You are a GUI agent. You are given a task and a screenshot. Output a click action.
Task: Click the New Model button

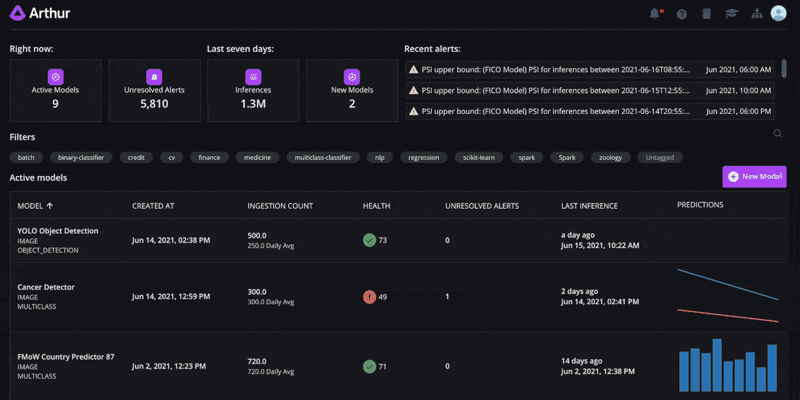pos(754,177)
